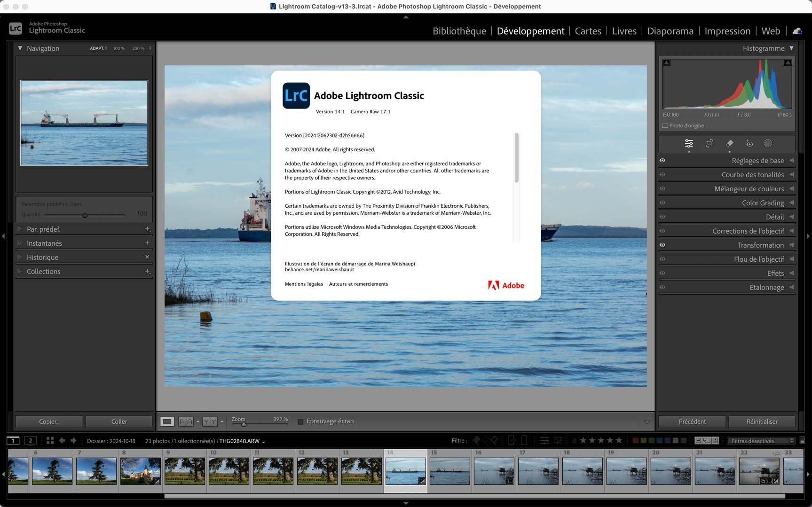Screen dimensions: 812x507
Task: Select the Red Eye correction tool
Action: 749,144
